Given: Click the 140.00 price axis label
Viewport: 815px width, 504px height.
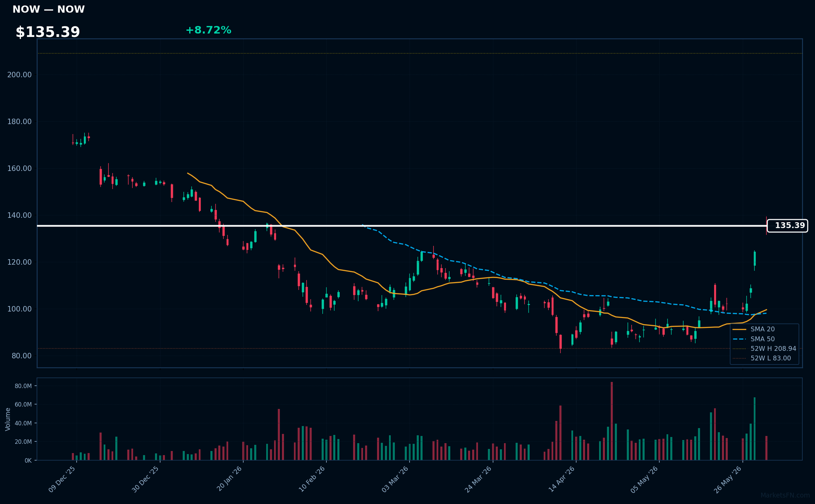Looking at the screenshot, I should pos(20,215).
